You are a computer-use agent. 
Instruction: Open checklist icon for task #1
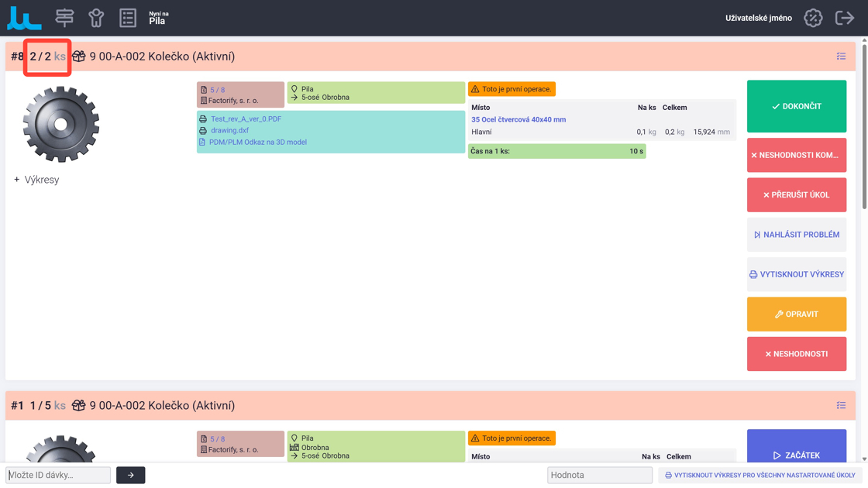(x=841, y=406)
